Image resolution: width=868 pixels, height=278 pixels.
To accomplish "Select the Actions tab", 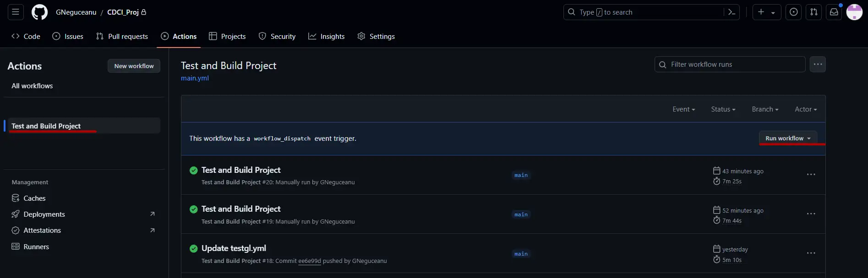I will pyautogui.click(x=179, y=37).
